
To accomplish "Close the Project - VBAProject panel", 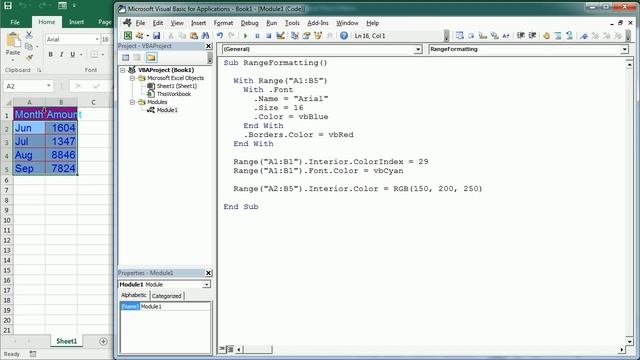I will pos(208,46).
